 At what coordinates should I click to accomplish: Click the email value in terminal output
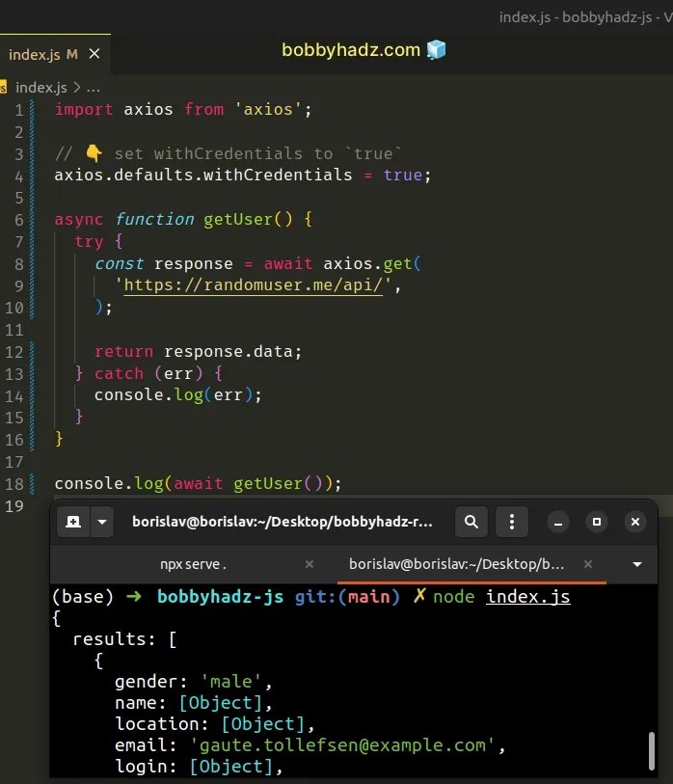tap(342, 745)
